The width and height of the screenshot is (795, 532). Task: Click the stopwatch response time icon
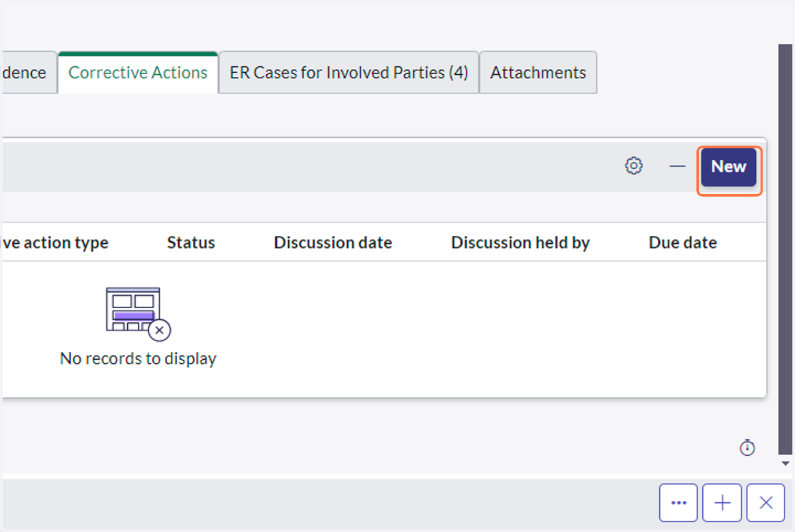(x=747, y=448)
